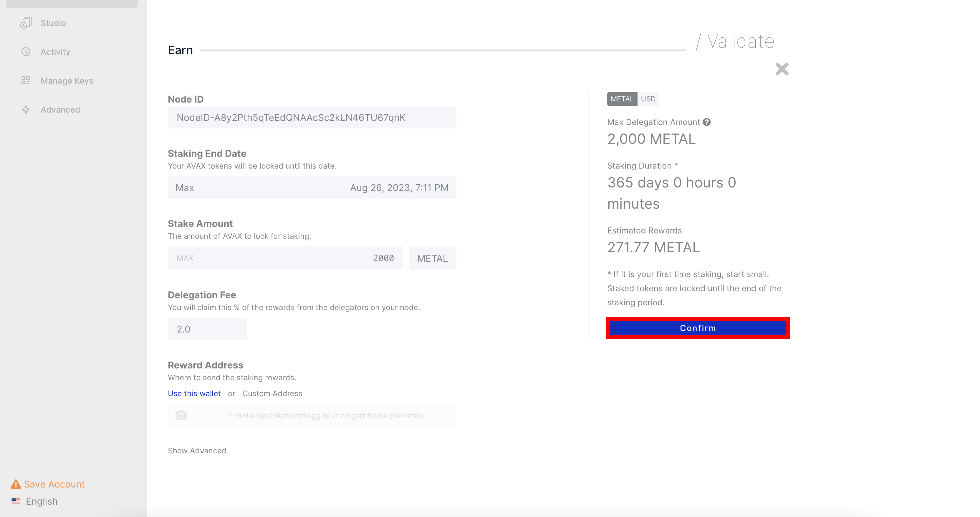Click the Delegation Fee input field
Viewport: 980px width, 517px height.
click(207, 329)
